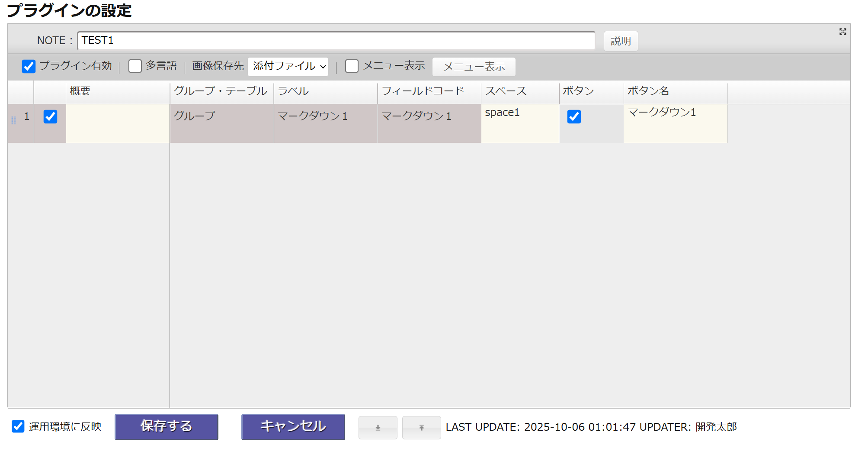Click the ボタン名 column header
This screenshot has width=868, height=458.
676,92
